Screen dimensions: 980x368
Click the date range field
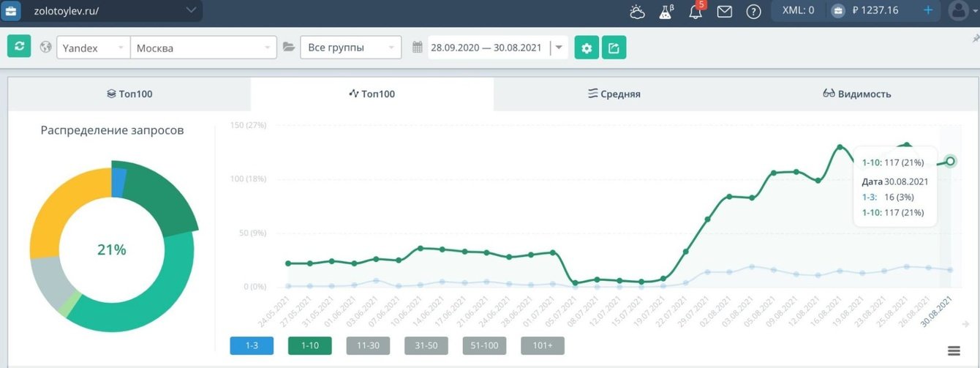486,48
